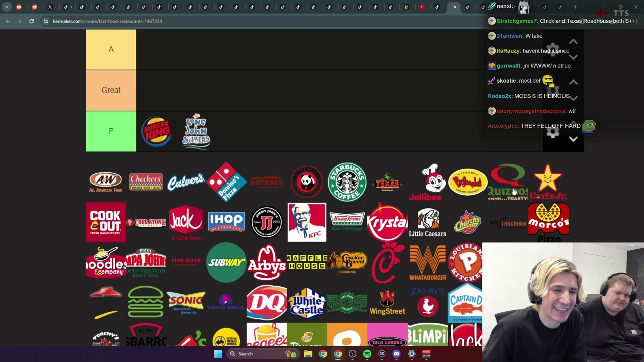This screenshot has height=362, width=644.
Task: Reload the tiermaker page
Action: tap(31, 21)
